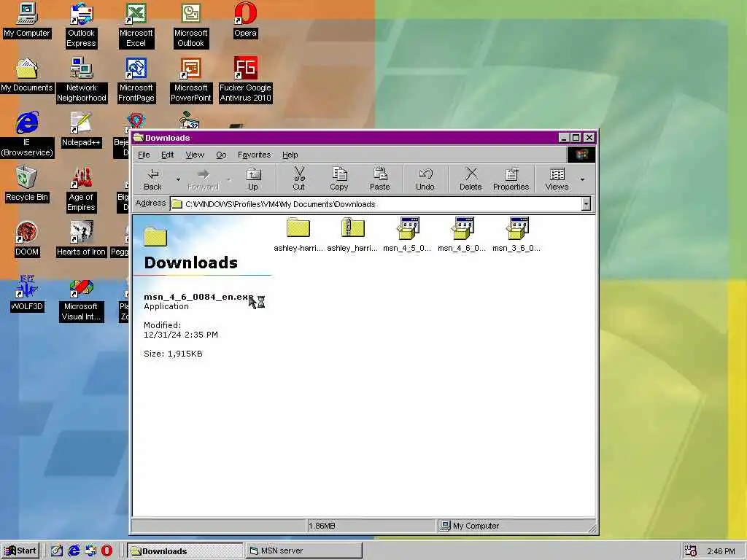
Task: Click the Start button
Action: tap(21, 551)
